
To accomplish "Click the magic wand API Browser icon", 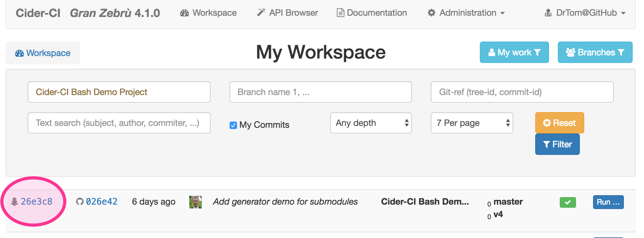I will pos(261,13).
